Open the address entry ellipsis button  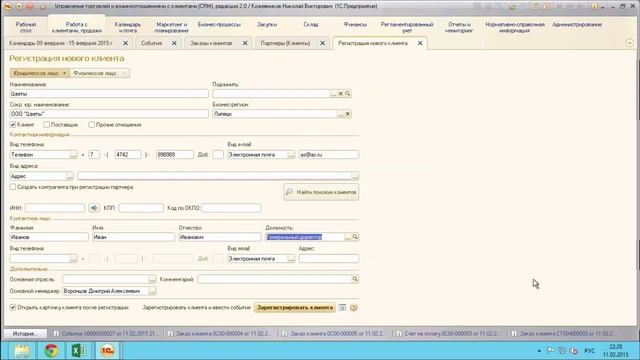pyautogui.click(x=355, y=176)
